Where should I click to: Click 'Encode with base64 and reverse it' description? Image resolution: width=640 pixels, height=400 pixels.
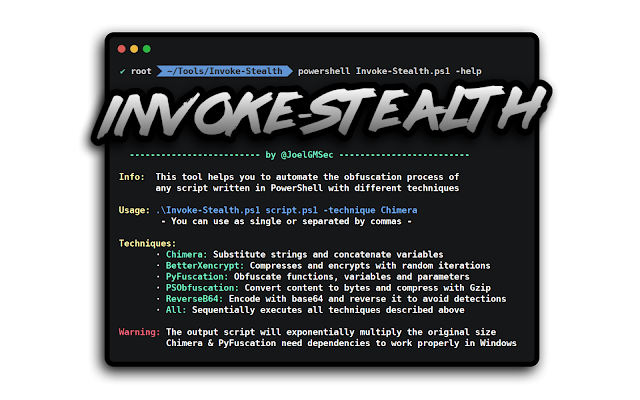coord(367,298)
